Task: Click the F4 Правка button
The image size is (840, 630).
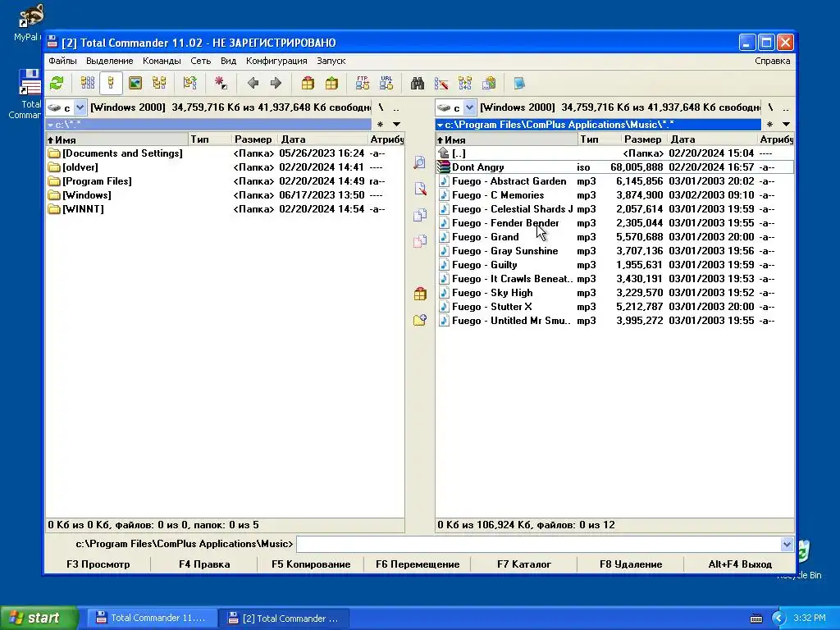Action: point(204,564)
